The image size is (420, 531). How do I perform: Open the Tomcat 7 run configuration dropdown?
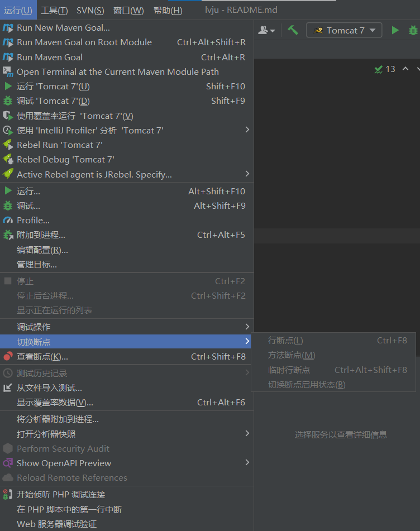344,31
